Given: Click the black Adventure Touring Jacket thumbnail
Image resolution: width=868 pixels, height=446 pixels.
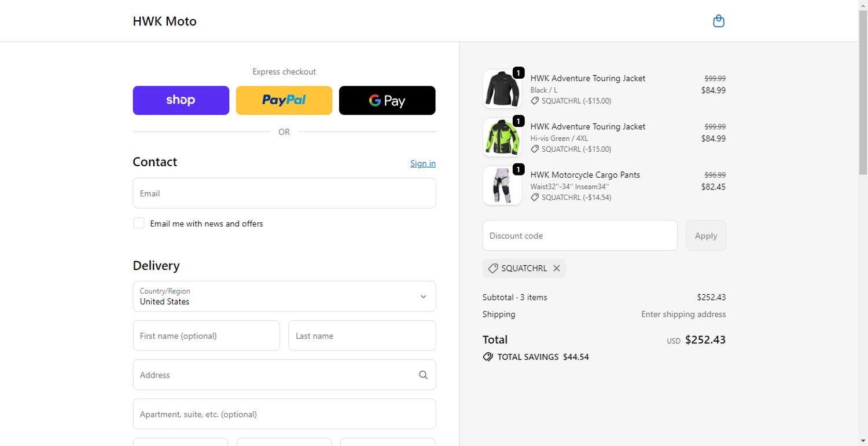Looking at the screenshot, I should point(502,89).
